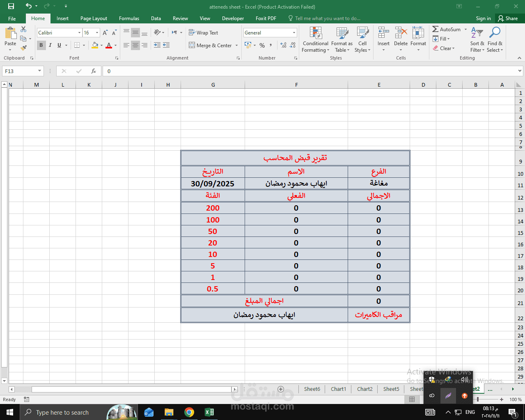Toggle Wrap Text

pyautogui.click(x=204, y=32)
